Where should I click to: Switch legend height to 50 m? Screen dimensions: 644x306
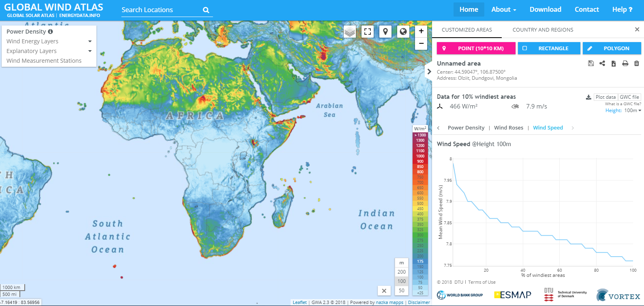point(402,291)
